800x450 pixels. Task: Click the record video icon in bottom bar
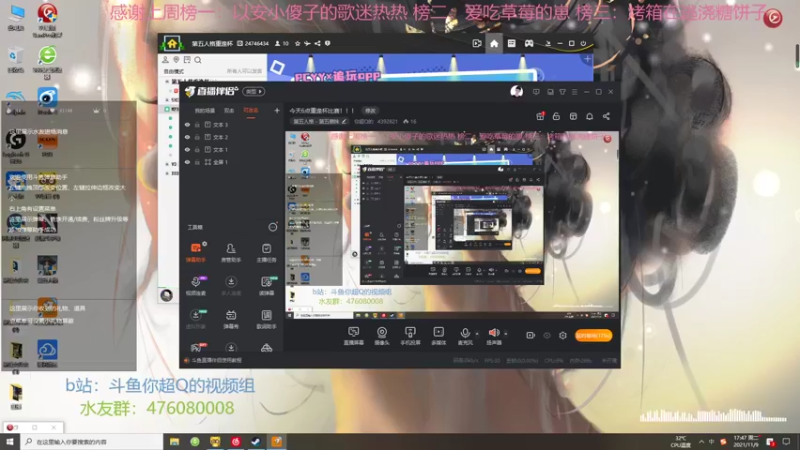pos(530,335)
